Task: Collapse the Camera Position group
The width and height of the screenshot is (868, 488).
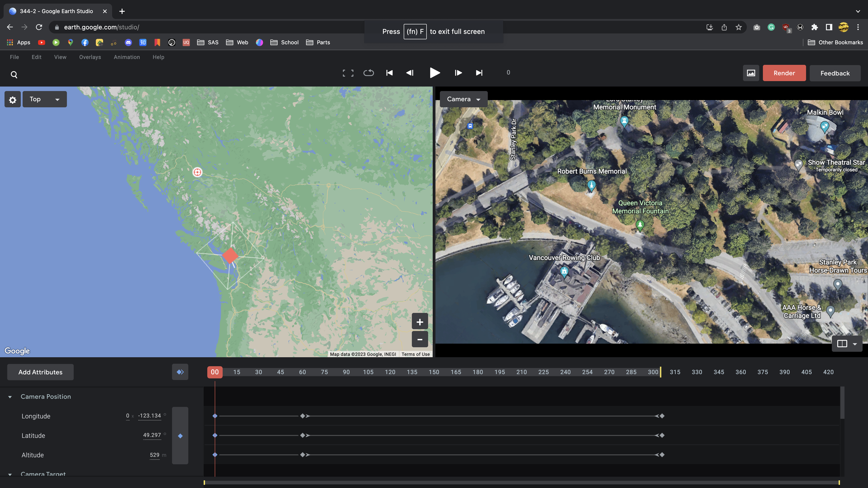Action: (x=10, y=397)
